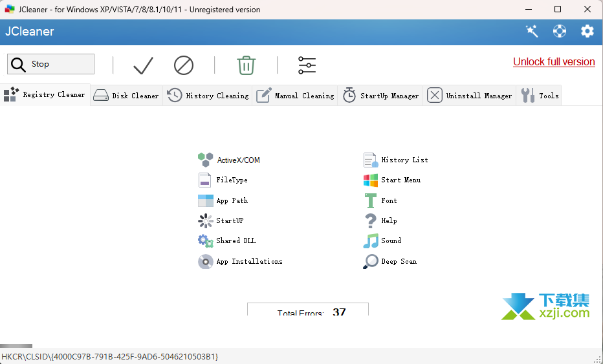Click the checkmark select-all icon
This screenshot has width=603, height=364.
tap(143, 65)
